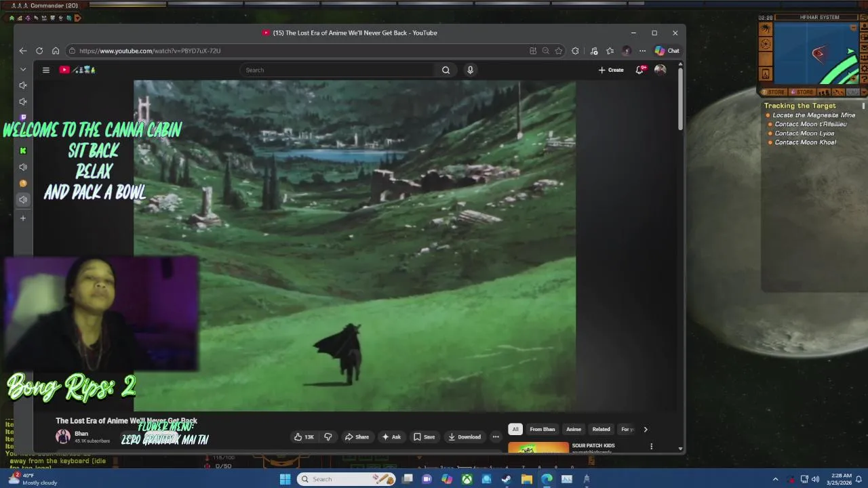The width and height of the screenshot is (868, 488).
Task: Click the Windows taskbar search box
Action: (x=346, y=479)
